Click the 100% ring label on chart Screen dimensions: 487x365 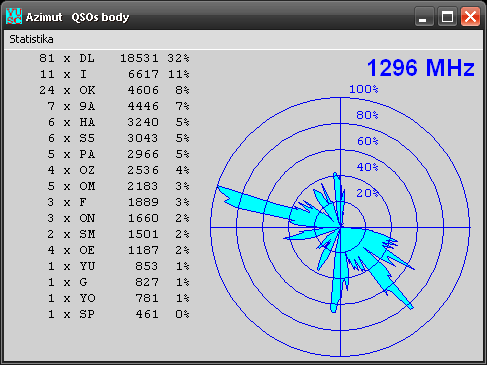pyautogui.click(x=364, y=89)
